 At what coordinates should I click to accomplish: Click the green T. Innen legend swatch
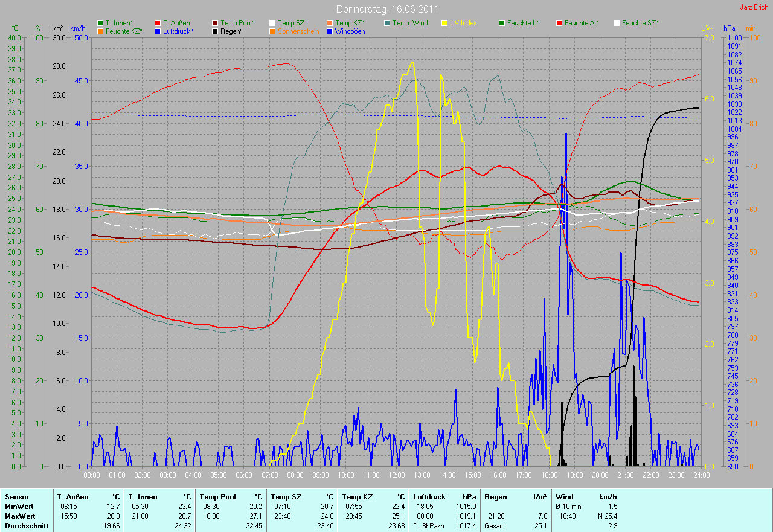pos(100,23)
